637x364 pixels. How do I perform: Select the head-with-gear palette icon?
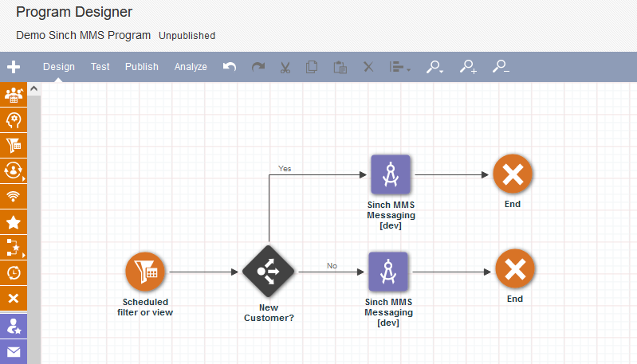14,120
